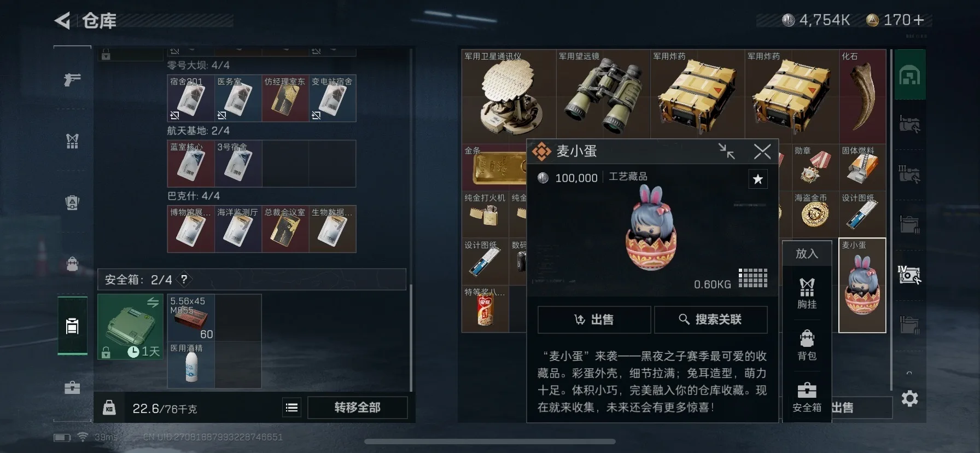Toggle the list view icon near 转移全部

292,408
